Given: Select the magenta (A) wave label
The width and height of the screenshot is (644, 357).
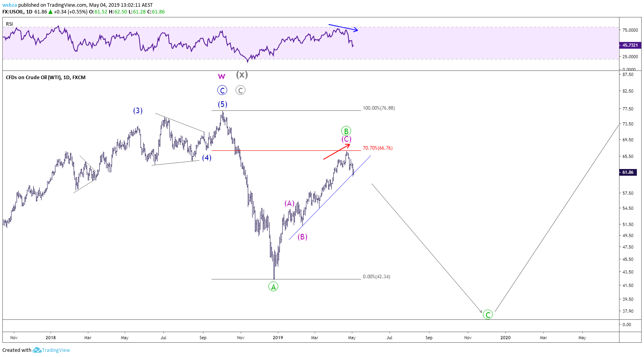Looking at the screenshot, I should (289, 203).
